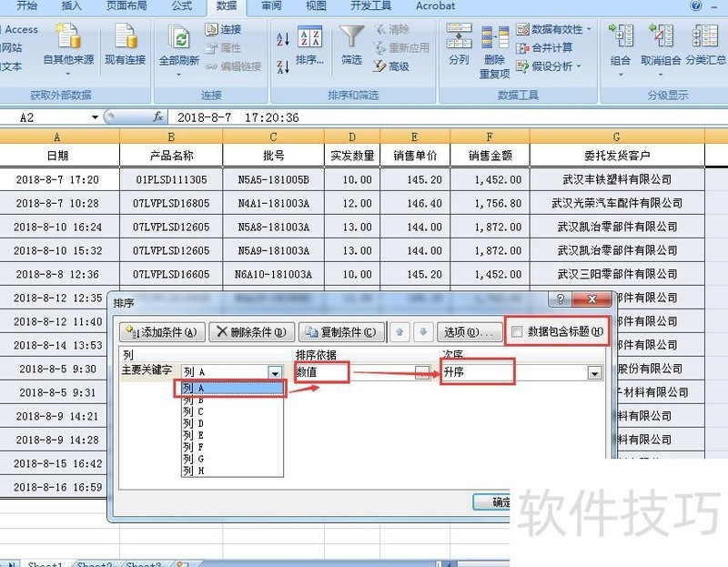Open the 视图 ribbon tab
The height and width of the screenshot is (567, 728).
[x=316, y=6]
